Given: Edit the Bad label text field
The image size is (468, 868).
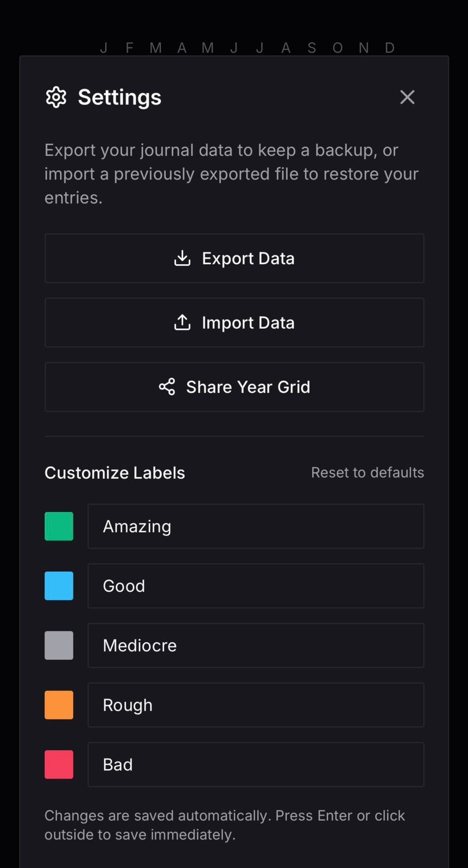Looking at the screenshot, I should 256,764.
